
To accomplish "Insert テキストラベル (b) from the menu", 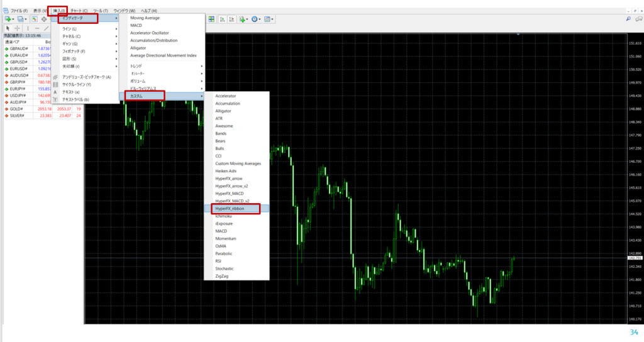I will 75,99.
